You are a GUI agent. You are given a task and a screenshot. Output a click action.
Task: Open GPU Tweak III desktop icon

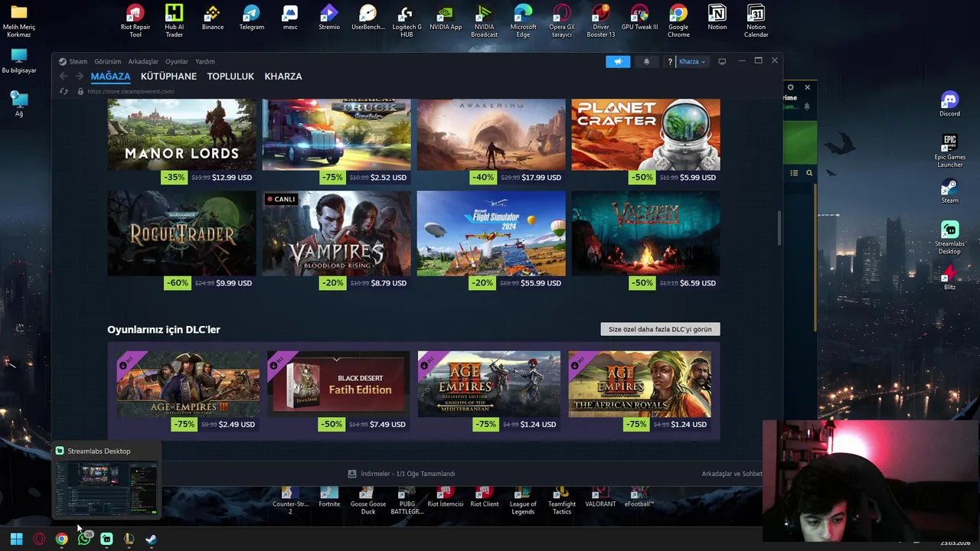pos(639,18)
